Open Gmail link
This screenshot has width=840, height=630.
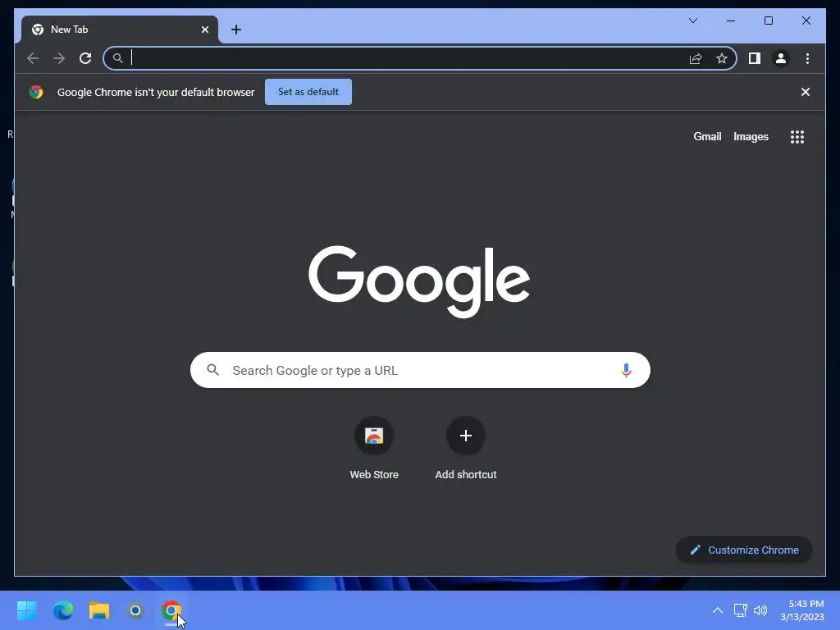[707, 137]
